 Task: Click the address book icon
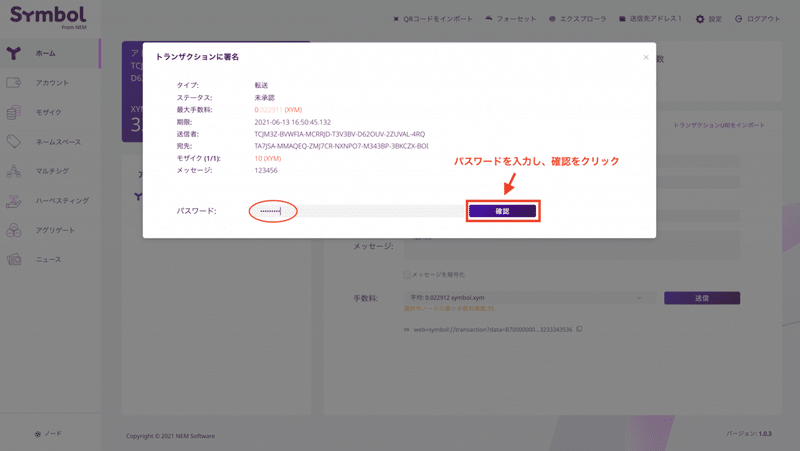(x=622, y=19)
